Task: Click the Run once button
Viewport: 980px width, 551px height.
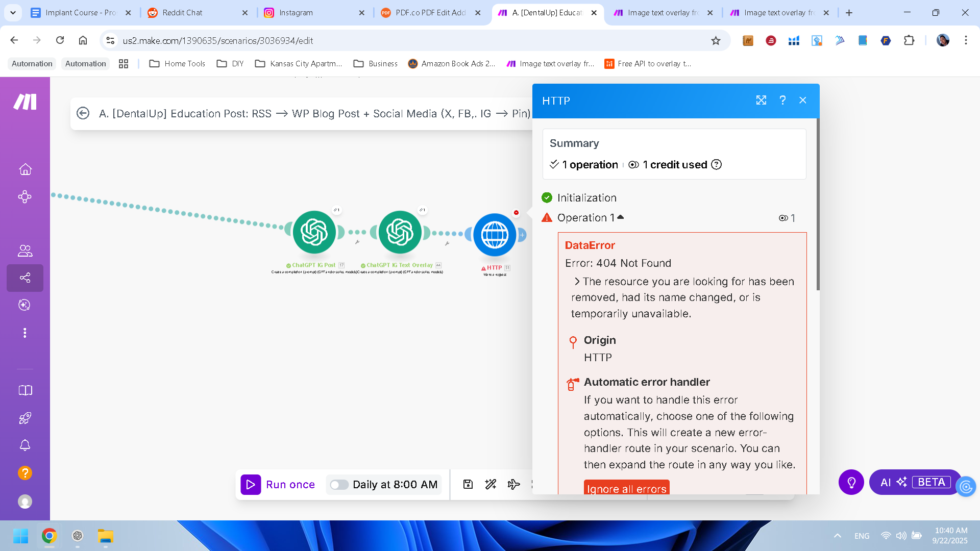Action: click(279, 484)
